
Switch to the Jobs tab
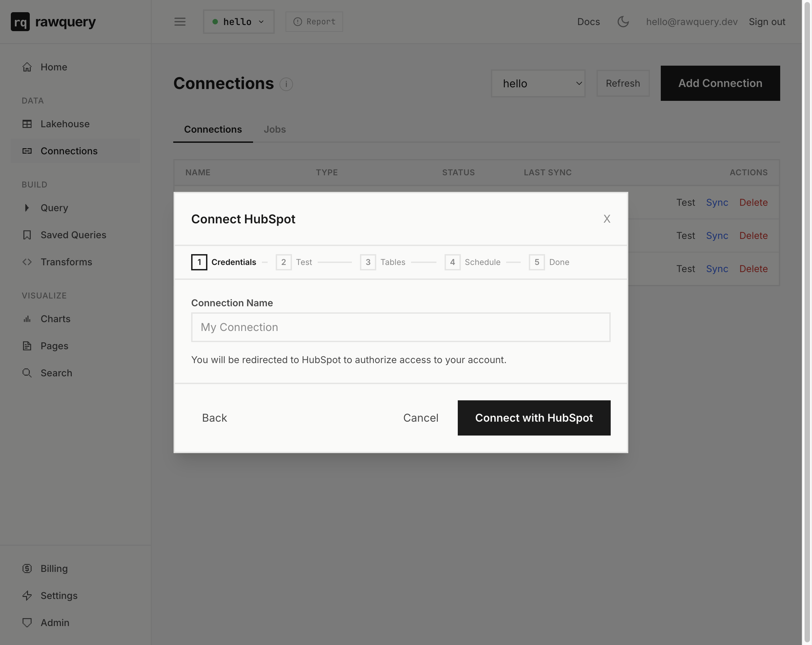tap(275, 129)
